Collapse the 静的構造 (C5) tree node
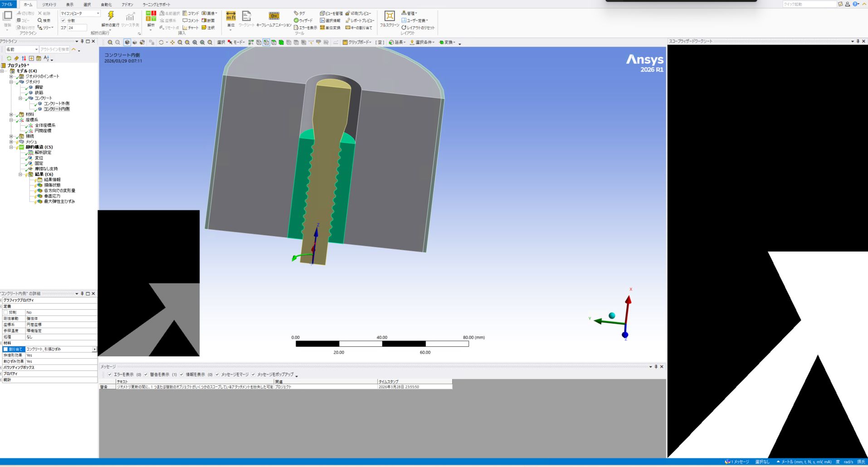Viewport: 868px width, 467px height. [11, 147]
